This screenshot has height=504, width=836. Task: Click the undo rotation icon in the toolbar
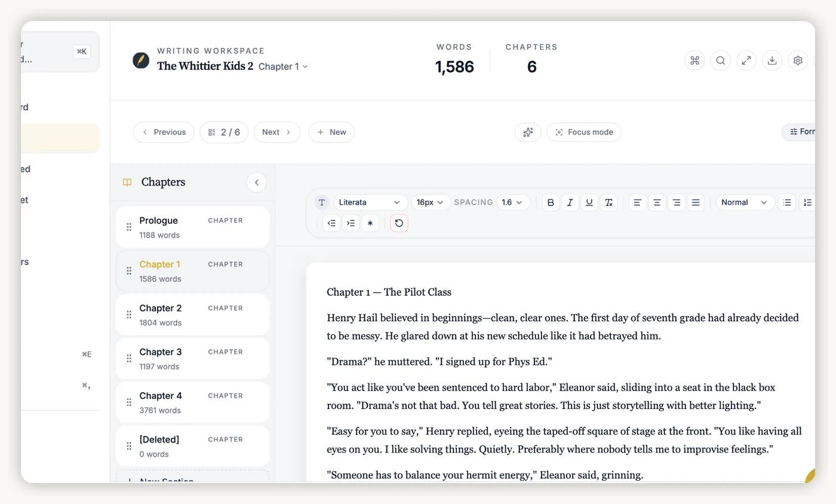[x=398, y=223]
